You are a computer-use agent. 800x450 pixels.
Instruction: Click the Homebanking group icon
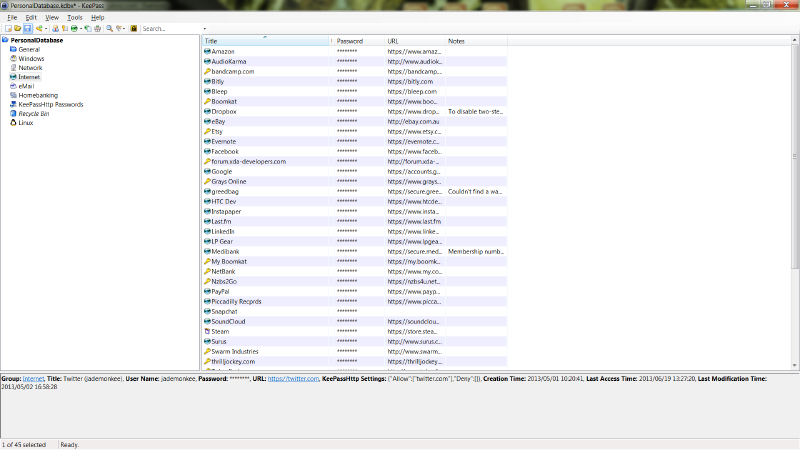(13, 95)
